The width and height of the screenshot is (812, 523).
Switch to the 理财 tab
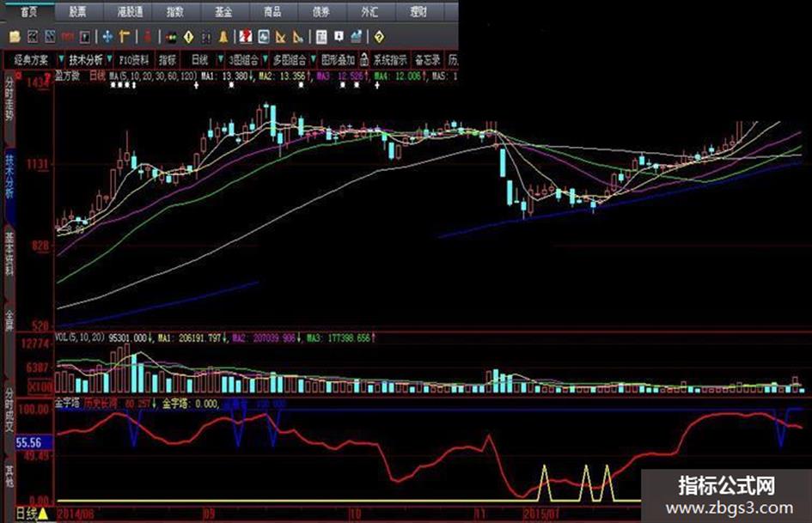tap(418, 11)
